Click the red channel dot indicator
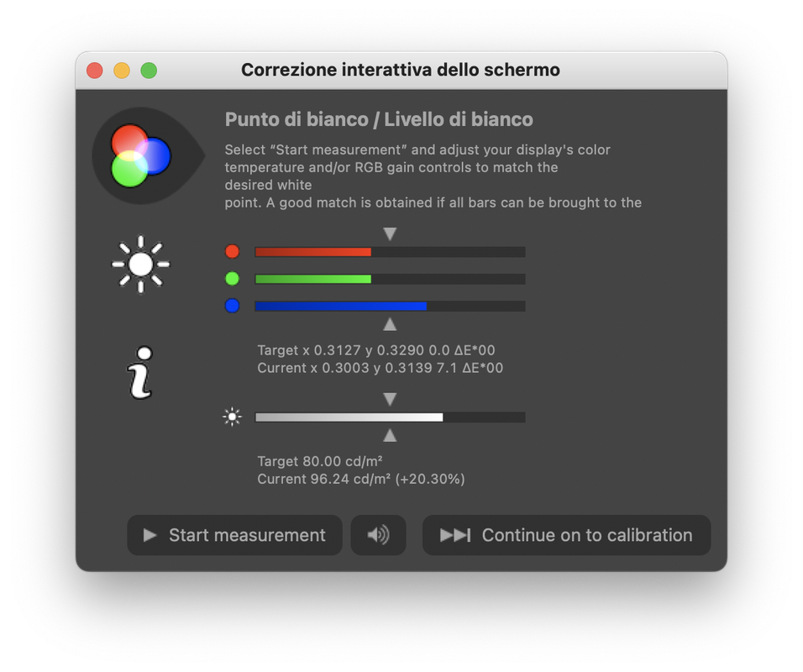This screenshot has width=803, height=672. (x=232, y=251)
